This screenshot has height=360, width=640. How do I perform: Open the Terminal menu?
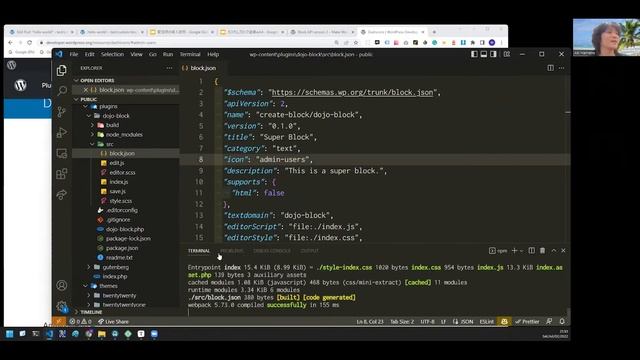190,54
